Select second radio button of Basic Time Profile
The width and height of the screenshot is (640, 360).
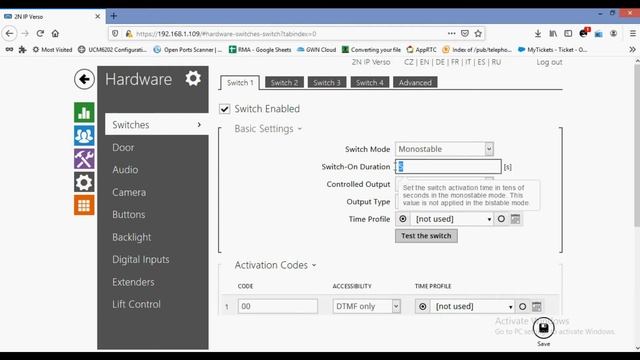coord(501,219)
